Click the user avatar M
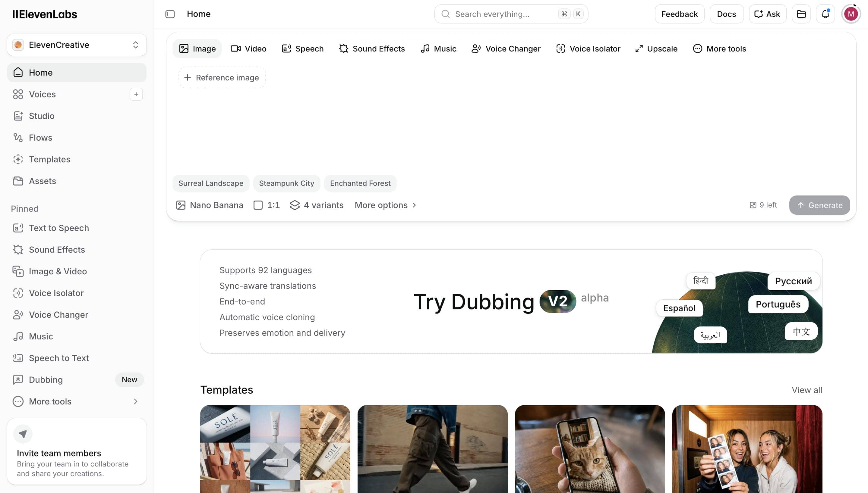Image resolution: width=868 pixels, height=493 pixels. [x=851, y=14]
